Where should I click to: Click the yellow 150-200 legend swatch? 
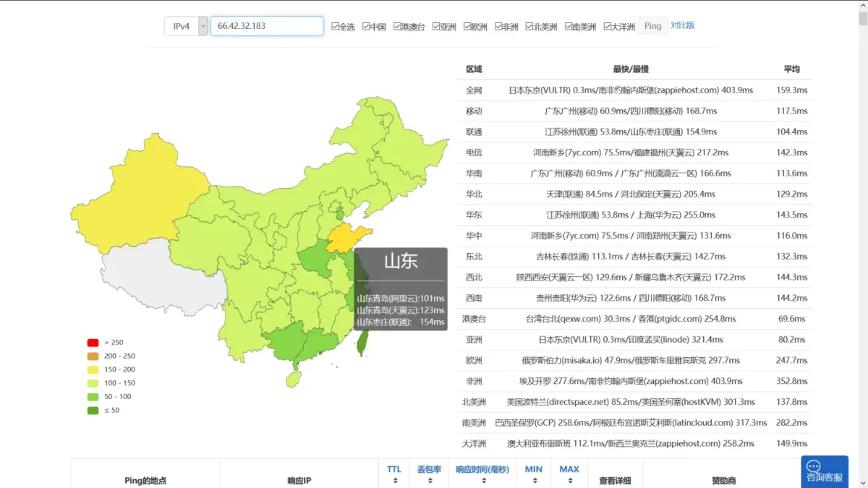point(93,369)
